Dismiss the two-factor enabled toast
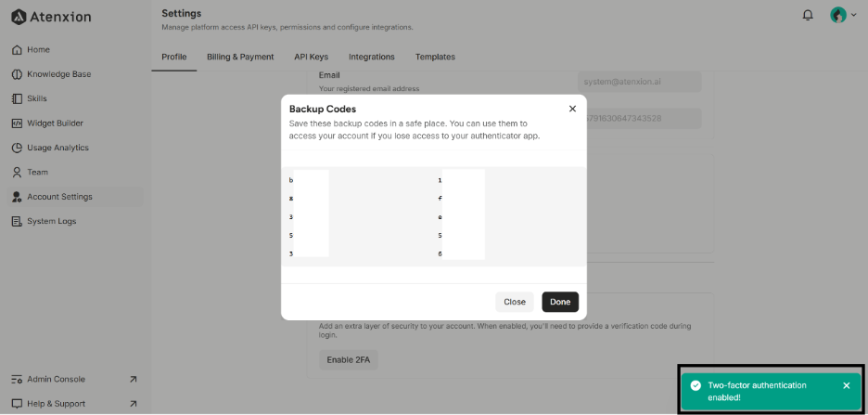This screenshot has height=415, width=868. pos(846,385)
